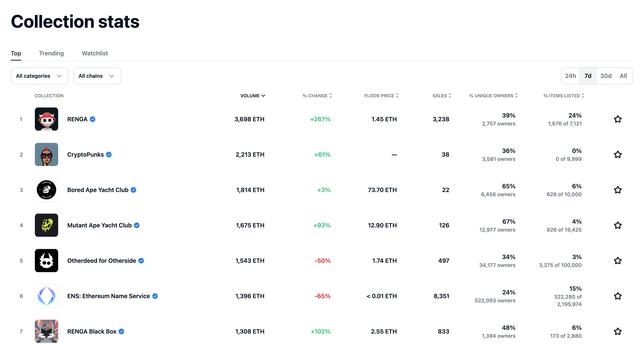The height and width of the screenshot is (344, 644).
Task: Click CryptoPunks blue verified checkmark
Action: tap(109, 155)
